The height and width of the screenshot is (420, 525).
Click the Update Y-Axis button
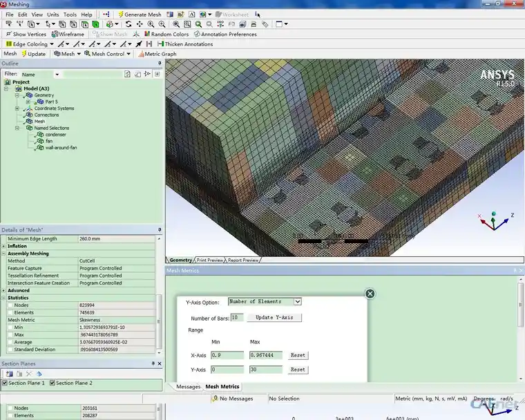[274, 318]
